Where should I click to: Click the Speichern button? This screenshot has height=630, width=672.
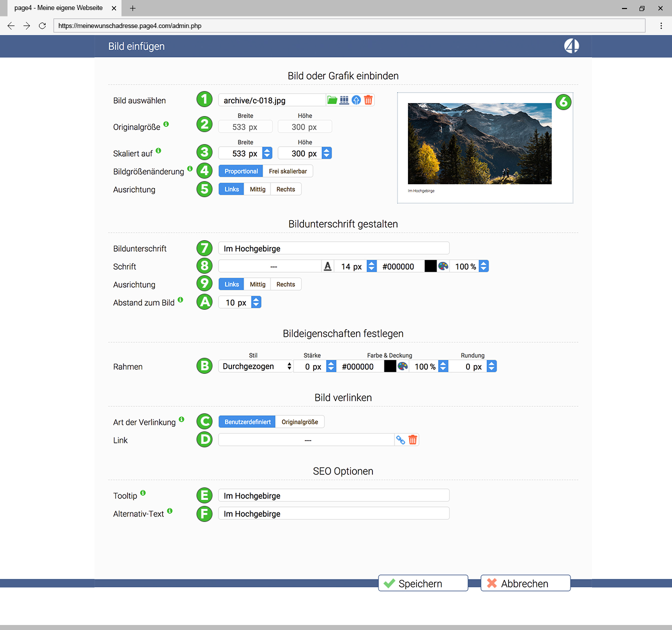point(423,583)
